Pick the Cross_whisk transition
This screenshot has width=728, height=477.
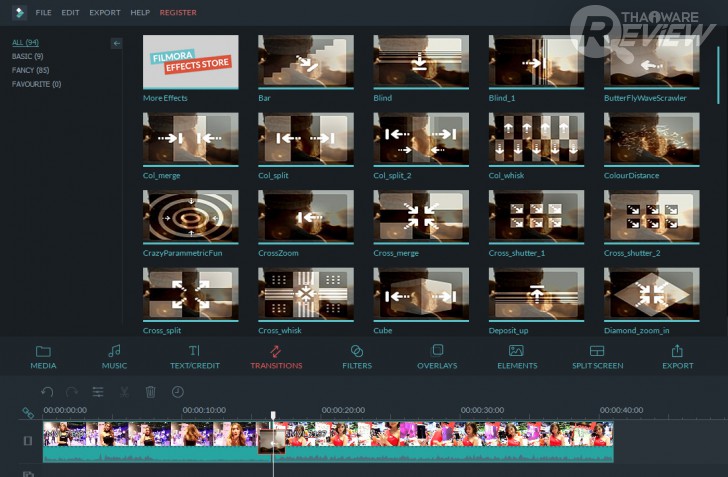tap(306, 294)
